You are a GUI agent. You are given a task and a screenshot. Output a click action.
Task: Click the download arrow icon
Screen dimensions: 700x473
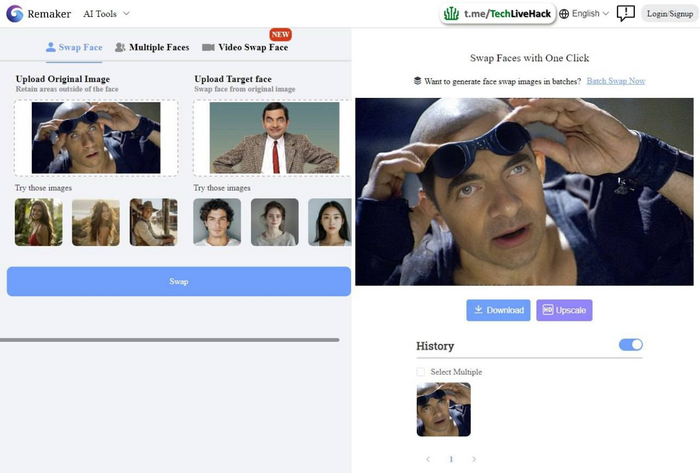coord(478,310)
